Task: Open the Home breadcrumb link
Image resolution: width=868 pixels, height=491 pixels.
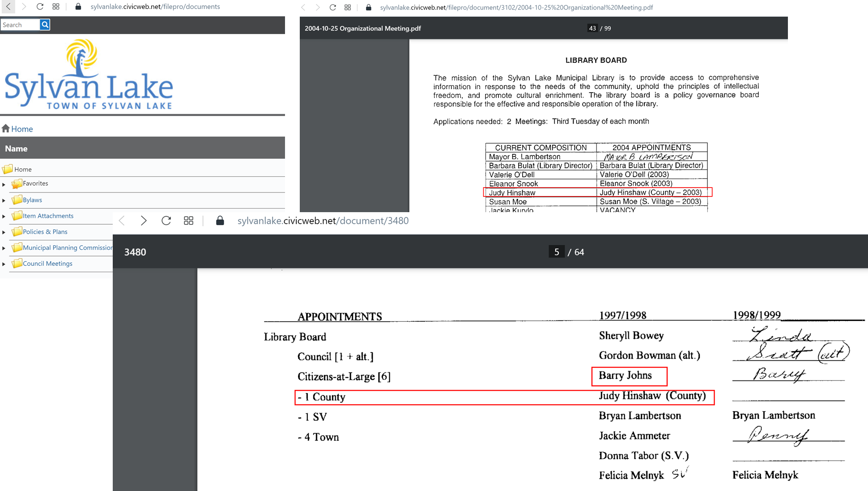Action: point(22,129)
